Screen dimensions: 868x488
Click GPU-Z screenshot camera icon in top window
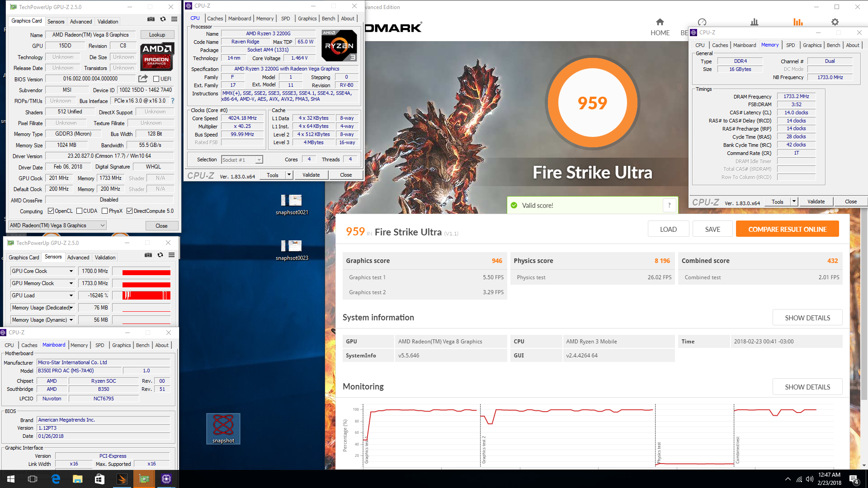[x=151, y=19]
